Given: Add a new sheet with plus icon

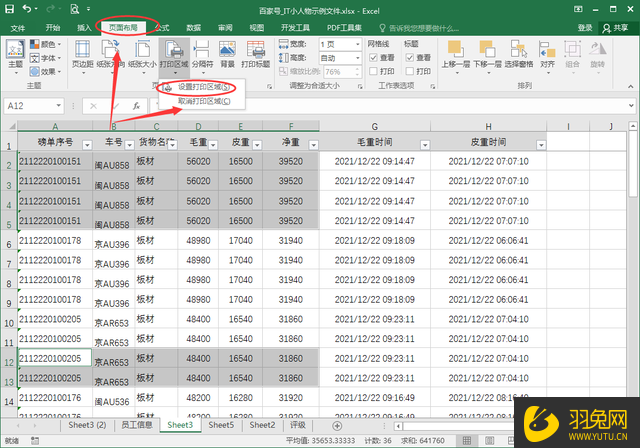Looking at the screenshot, I should point(337,426).
